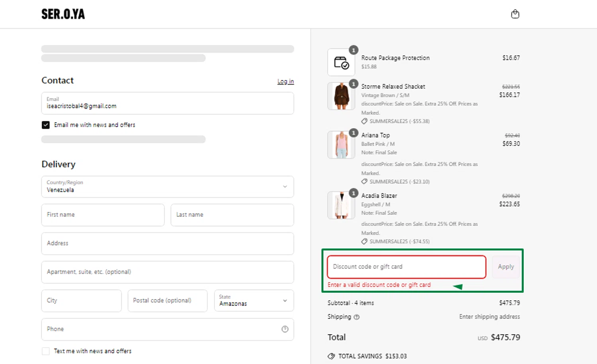Click the SUMMERSALE25 (-$55.38) discount text
The height and width of the screenshot is (364, 597).
pos(400,121)
